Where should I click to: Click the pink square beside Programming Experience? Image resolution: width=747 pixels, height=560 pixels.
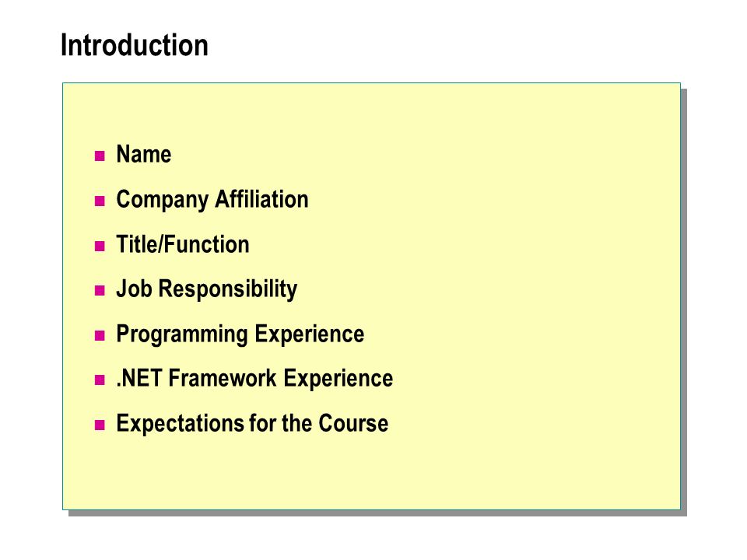100,336
